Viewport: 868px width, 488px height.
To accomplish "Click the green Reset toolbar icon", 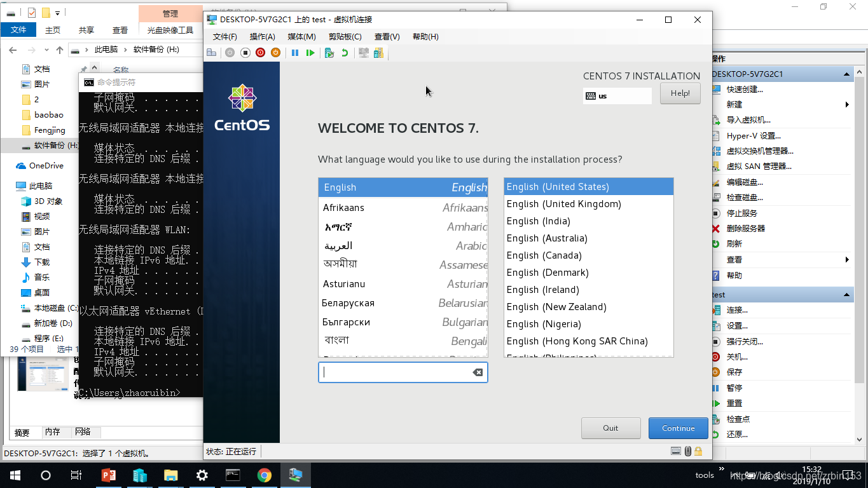I will [x=310, y=53].
